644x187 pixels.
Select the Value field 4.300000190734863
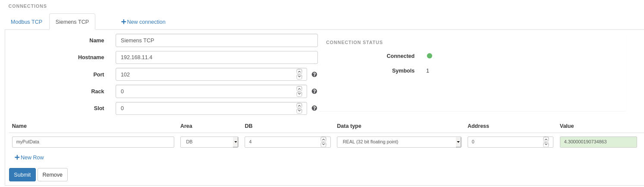pyautogui.click(x=598, y=142)
